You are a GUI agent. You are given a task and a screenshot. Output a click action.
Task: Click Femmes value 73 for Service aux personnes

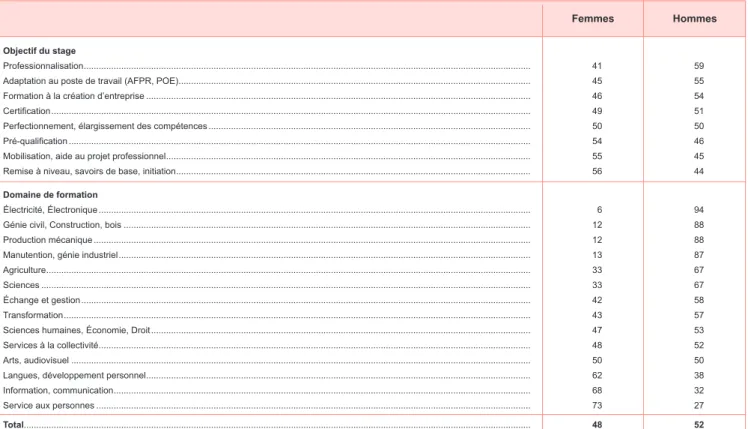point(597,406)
